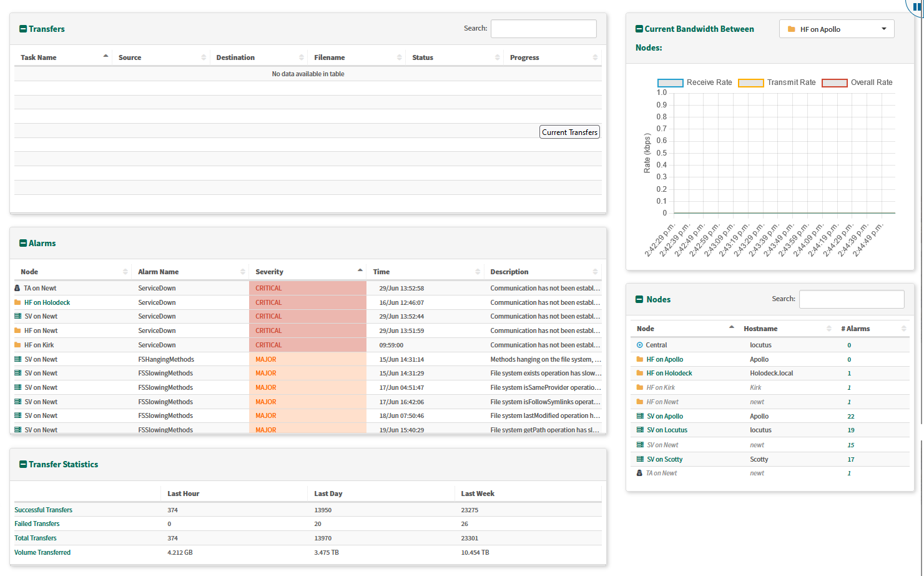This screenshot has width=924, height=576.
Task: Collapse the Transfers panel
Action: (23, 29)
